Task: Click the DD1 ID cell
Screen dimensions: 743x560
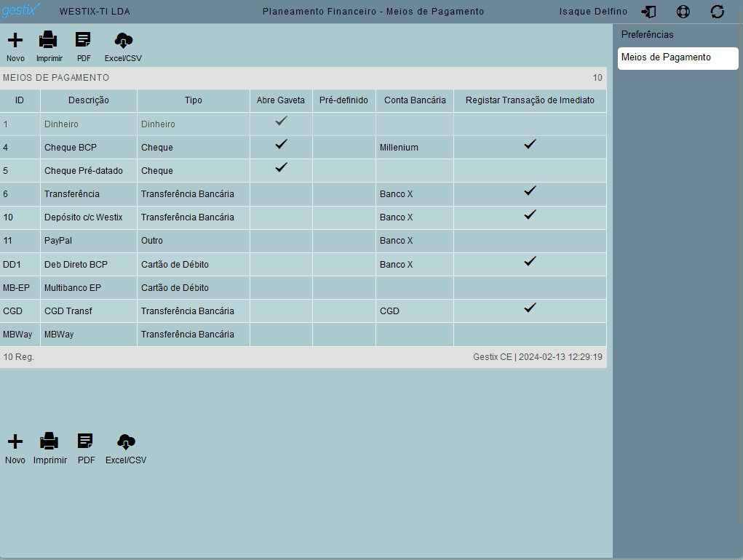Action: point(20,264)
